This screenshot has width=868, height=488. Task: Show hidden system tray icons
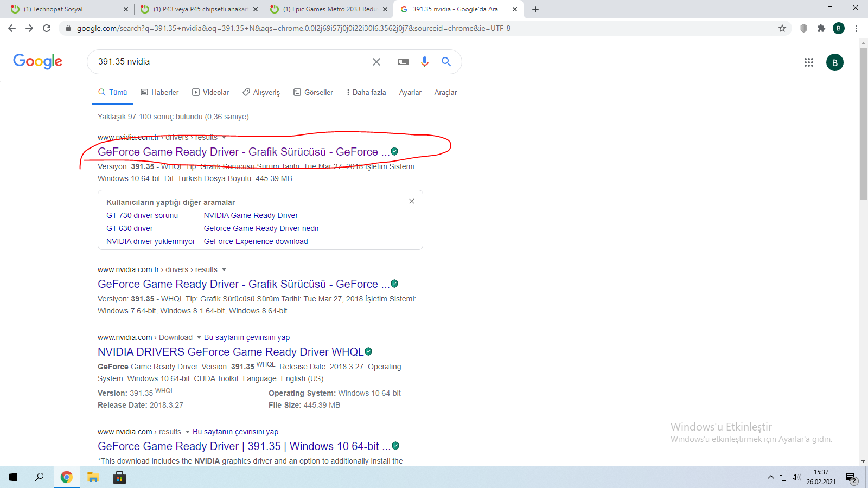[x=770, y=477]
